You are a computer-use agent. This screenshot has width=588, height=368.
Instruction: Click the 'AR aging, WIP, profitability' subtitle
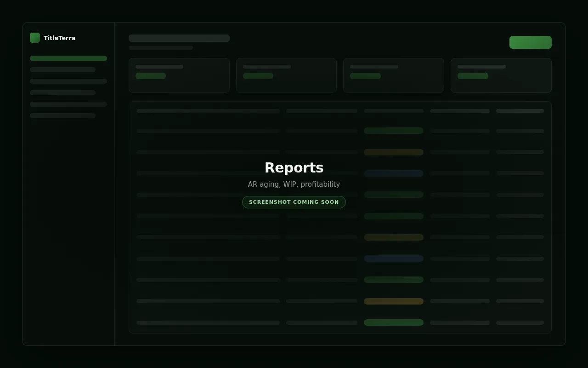tap(294, 184)
